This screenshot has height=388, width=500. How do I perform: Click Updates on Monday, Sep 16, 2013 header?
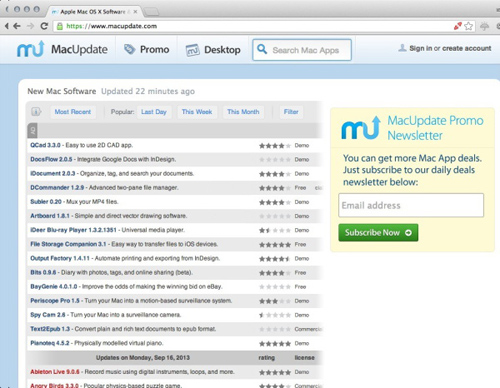tap(143, 358)
